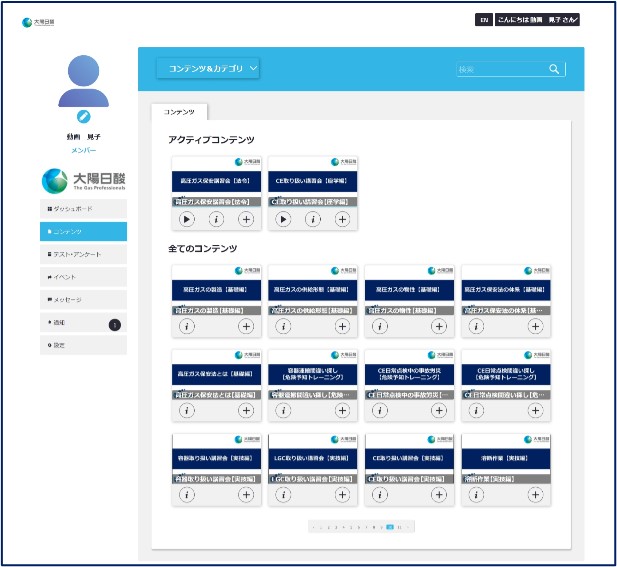Open 通知 with the notification badge
617x567 pixels.
[84, 323]
